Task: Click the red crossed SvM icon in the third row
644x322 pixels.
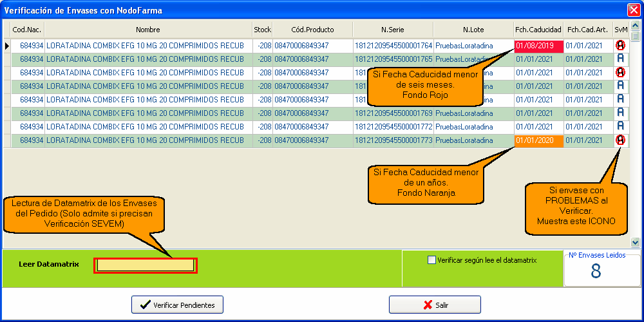Action: (620, 73)
